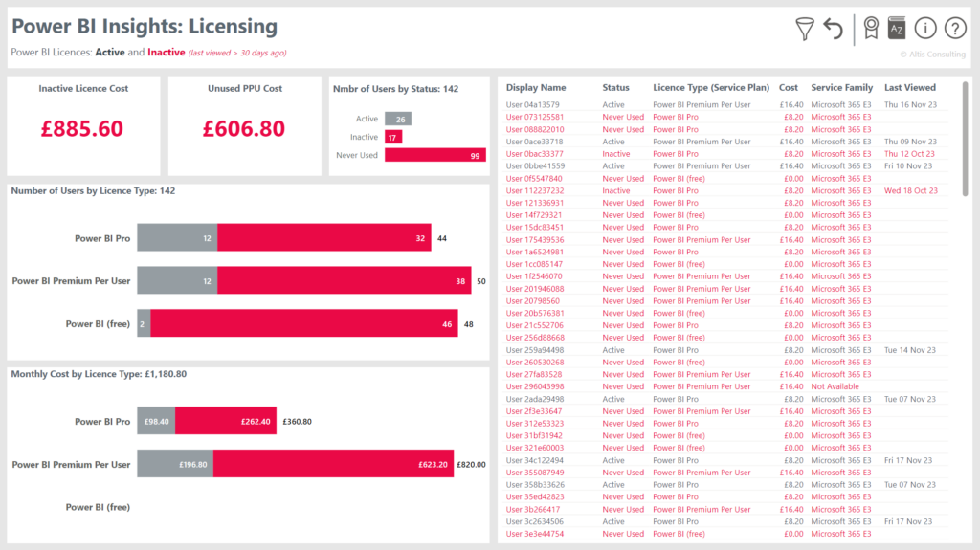This screenshot has height=550, width=980.
Task: Click the £360.80 Pro total label
Action: [297, 421]
